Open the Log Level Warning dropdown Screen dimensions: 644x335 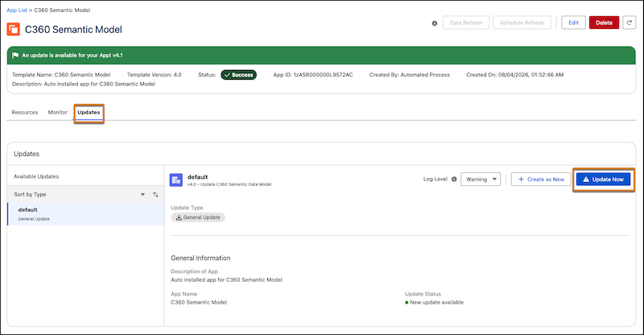pos(481,180)
